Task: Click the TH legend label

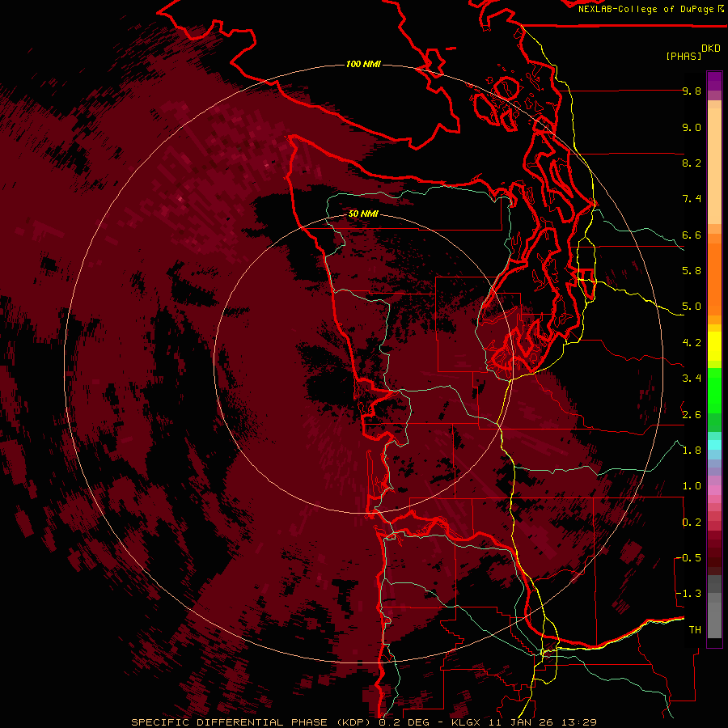Action: [x=695, y=630]
